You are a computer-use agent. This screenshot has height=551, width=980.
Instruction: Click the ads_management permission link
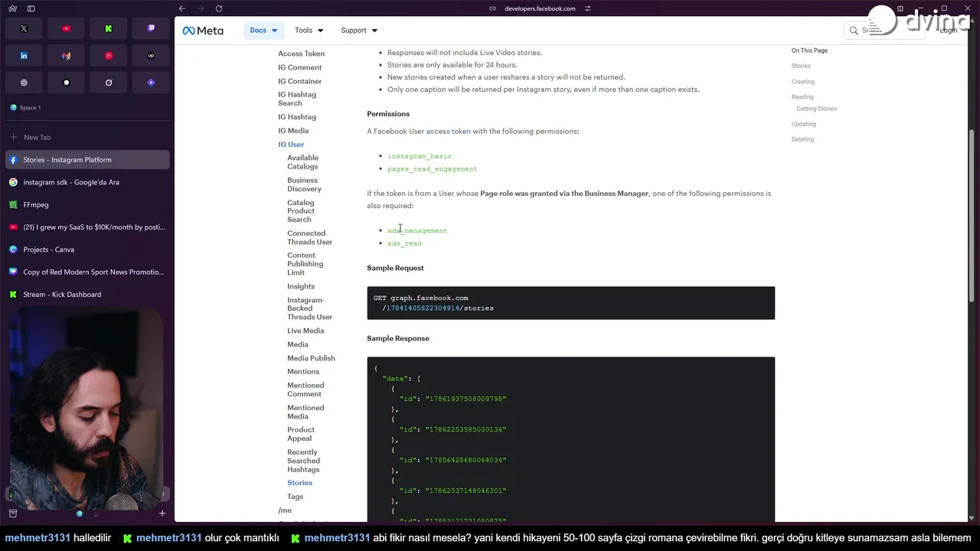(x=417, y=230)
